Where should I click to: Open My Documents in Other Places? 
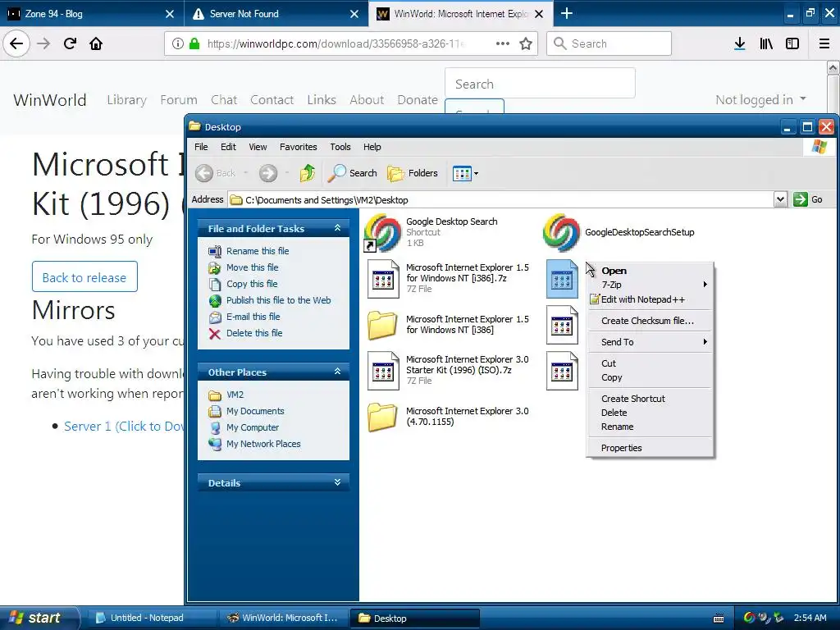[x=255, y=411]
